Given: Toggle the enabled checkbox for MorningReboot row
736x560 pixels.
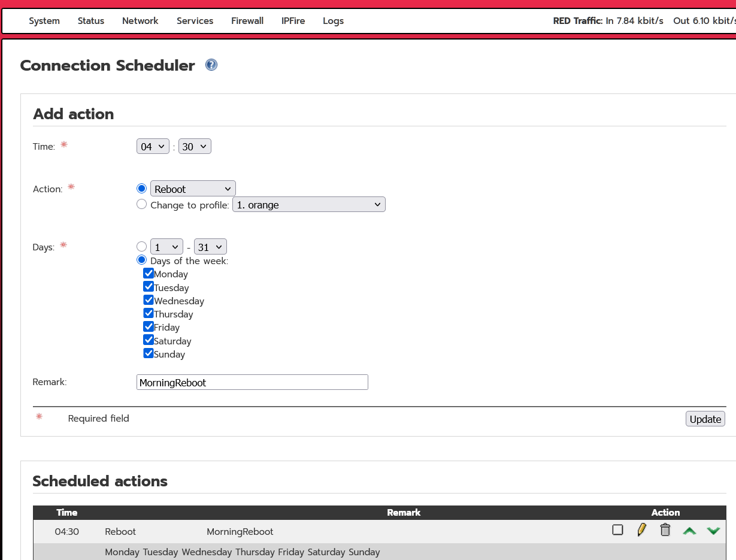Looking at the screenshot, I should coord(618,530).
